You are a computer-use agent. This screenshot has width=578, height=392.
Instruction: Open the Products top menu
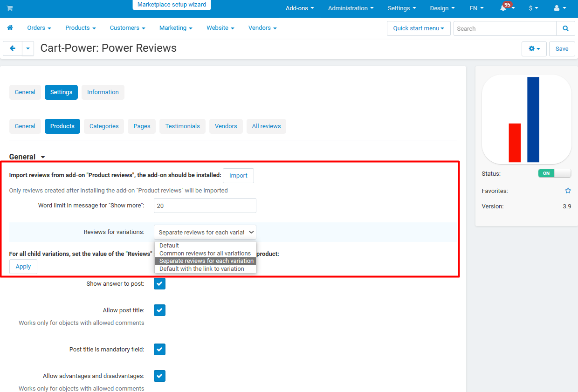[81, 28]
